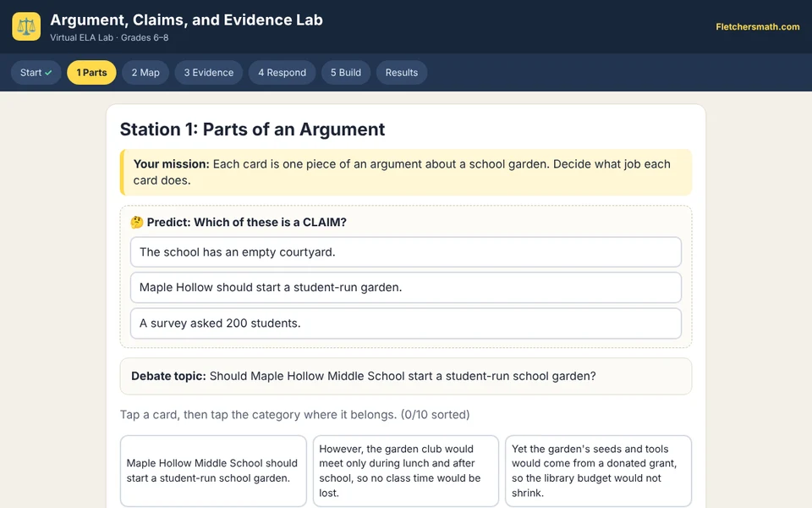Go to the 2 Map tab
This screenshot has height=508, width=812.
[145, 73]
